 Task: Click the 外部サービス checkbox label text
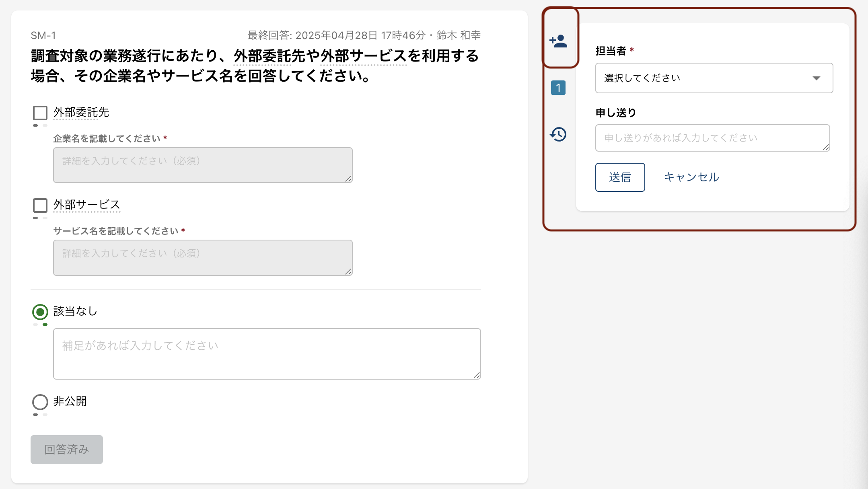pos(87,205)
